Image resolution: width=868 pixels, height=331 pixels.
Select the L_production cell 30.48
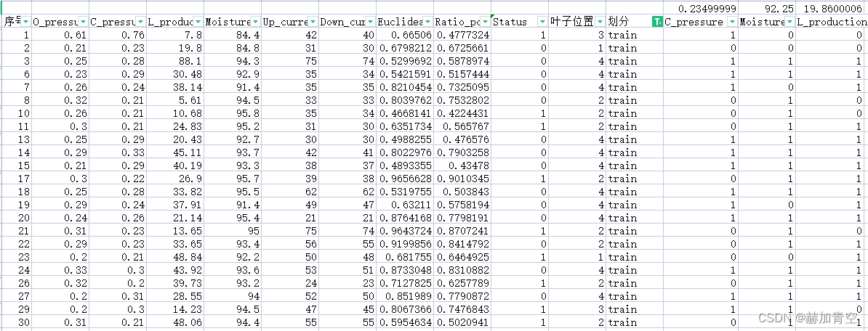[175, 74]
